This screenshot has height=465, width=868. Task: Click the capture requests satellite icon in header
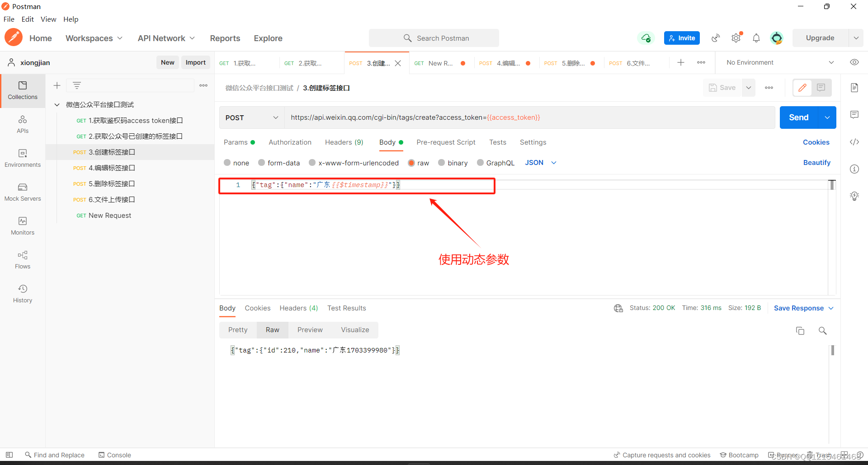click(716, 38)
